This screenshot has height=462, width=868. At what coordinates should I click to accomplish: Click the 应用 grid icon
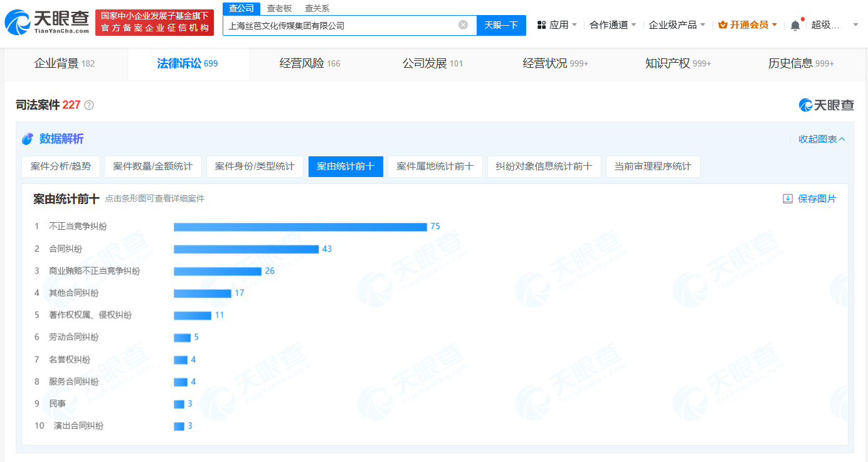[542, 25]
